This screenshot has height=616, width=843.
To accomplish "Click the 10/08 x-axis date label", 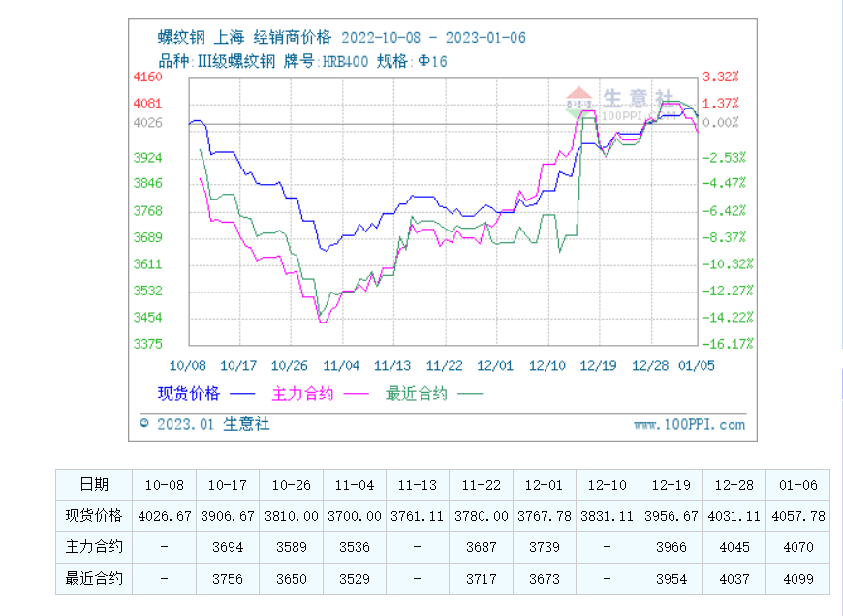I will pos(188,365).
